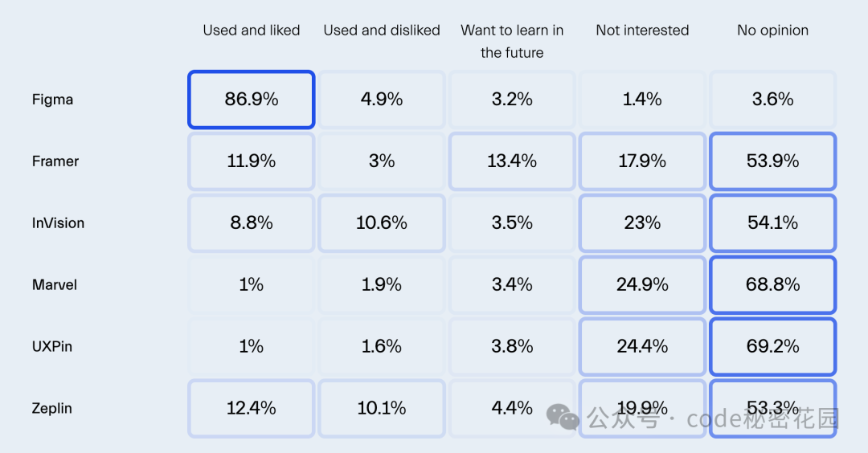Click the Used and liked column header
The image size is (868, 453).
(x=252, y=31)
